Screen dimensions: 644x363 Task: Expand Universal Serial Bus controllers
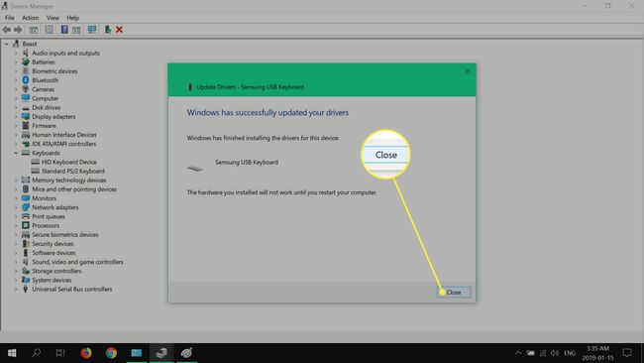(16, 289)
